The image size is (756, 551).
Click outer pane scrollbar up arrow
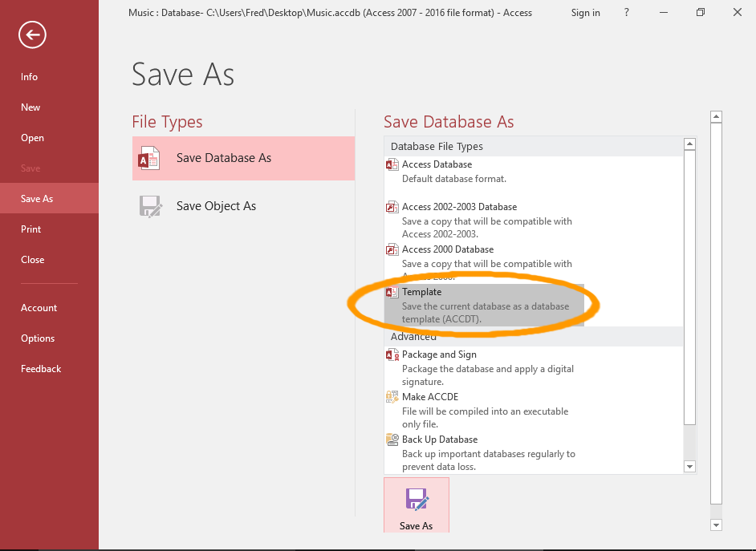tap(716, 116)
